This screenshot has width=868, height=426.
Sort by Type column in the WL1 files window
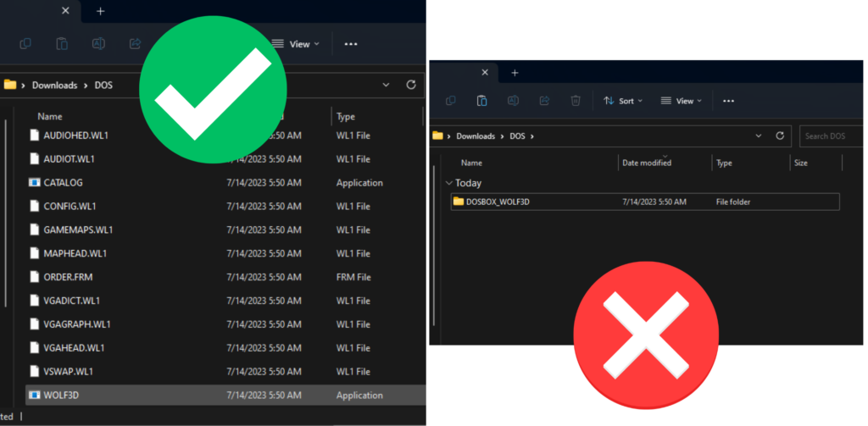pyautogui.click(x=346, y=117)
